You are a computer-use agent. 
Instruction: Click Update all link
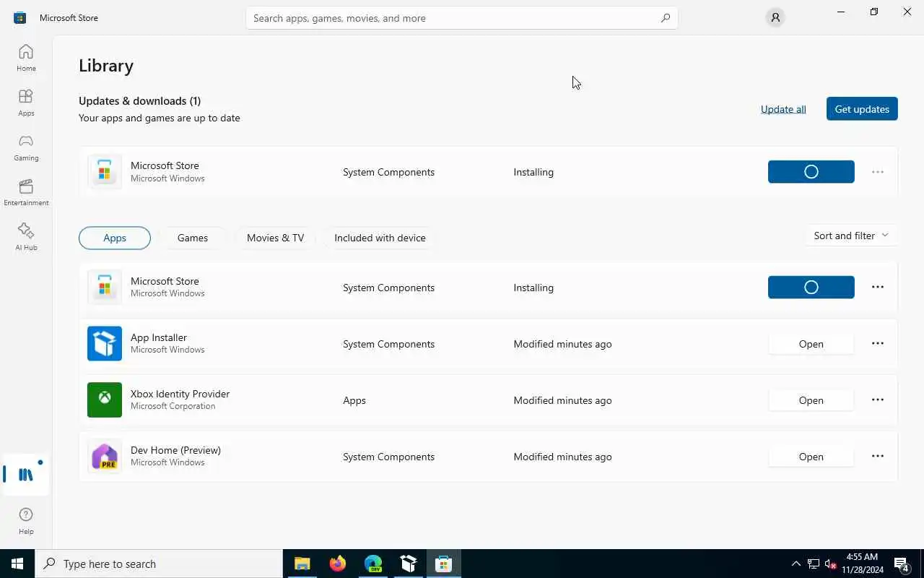783,109
